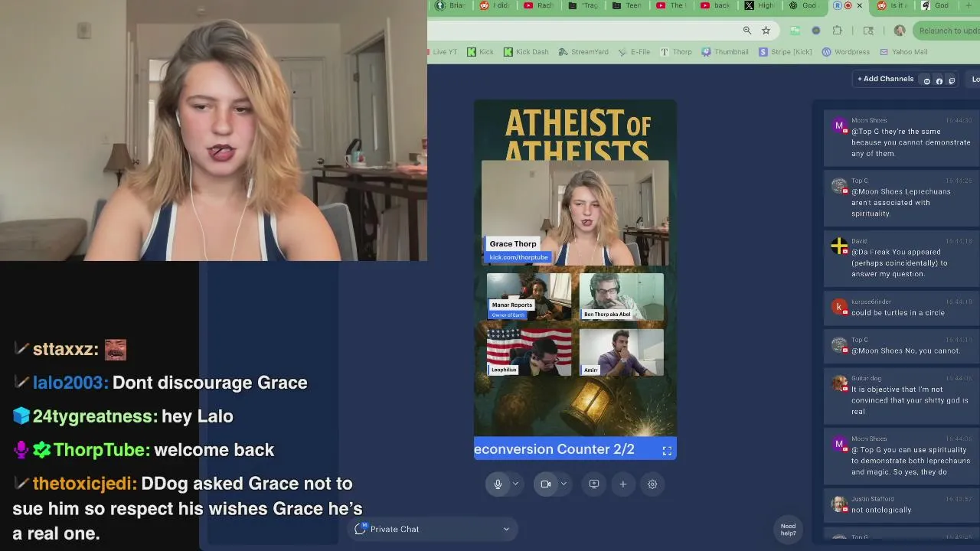The height and width of the screenshot is (551, 980).
Task: Click the zoom magnifier in the address bar
Action: tap(747, 31)
